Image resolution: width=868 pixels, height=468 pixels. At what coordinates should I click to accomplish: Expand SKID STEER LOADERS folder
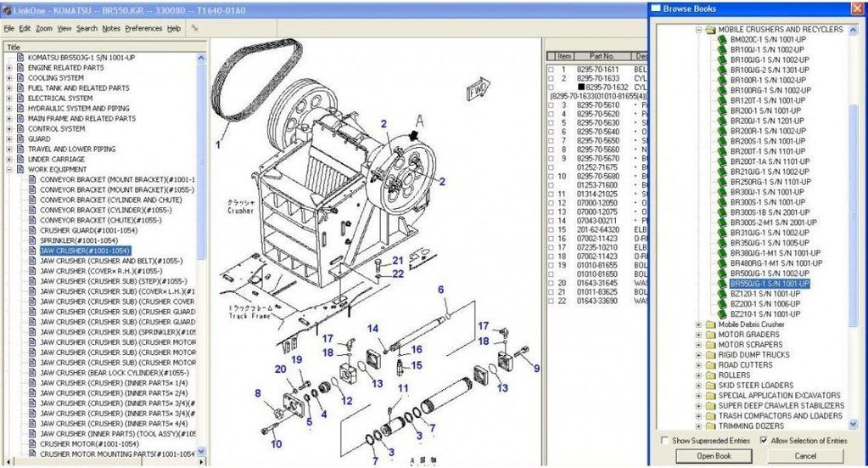click(x=698, y=386)
